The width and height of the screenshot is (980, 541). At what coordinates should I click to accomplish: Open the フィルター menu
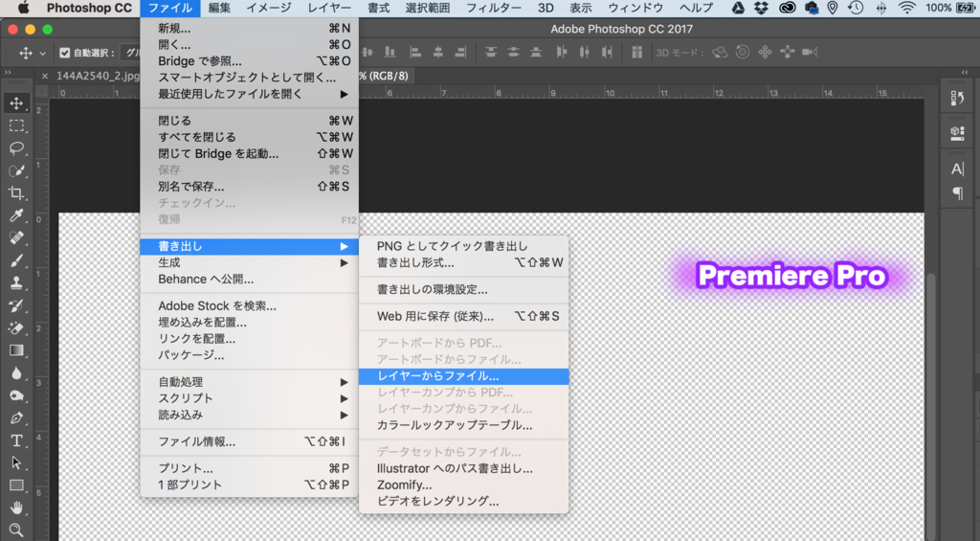(494, 8)
